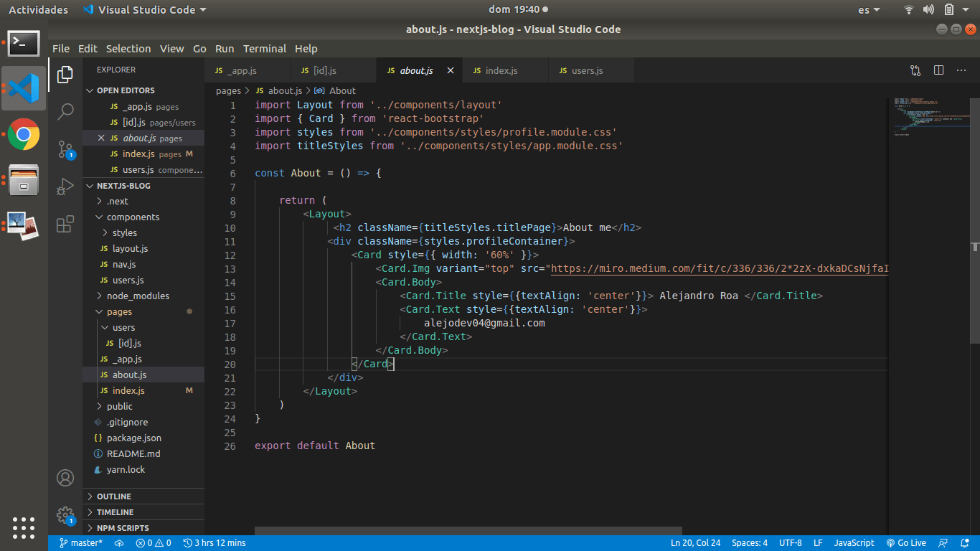Open the Source Control view icon
The width and height of the screenshot is (980, 551).
coord(65,149)
